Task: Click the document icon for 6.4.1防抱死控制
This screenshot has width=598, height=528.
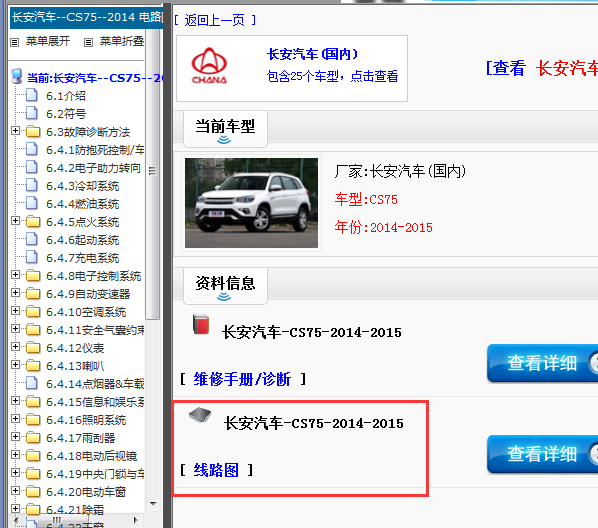Action: [x=32, y=149]
